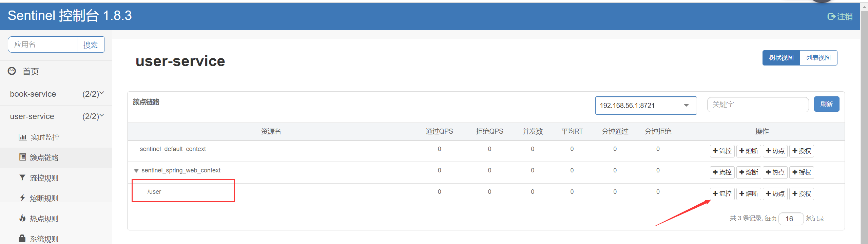Click the sentinel_spring_web_context resource name
Image resolution: width=868 pixels, height=244 pixels.
(x=181, y=170)
